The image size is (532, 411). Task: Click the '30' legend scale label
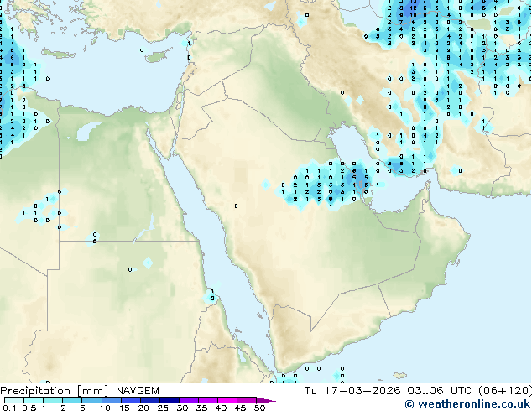tap(182, 408)
